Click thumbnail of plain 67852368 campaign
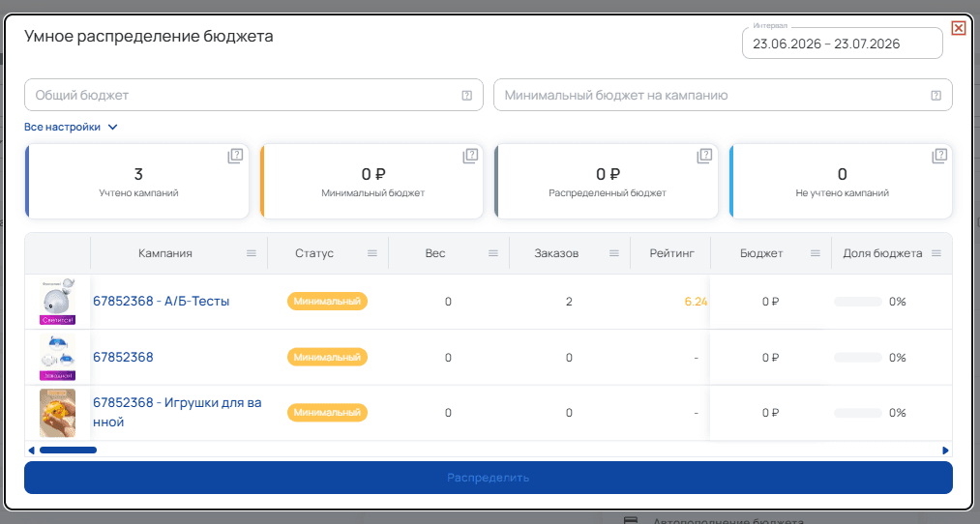 coord(57,358)
